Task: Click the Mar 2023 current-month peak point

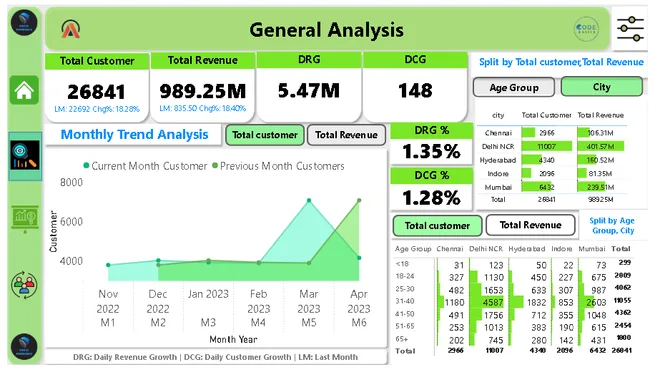Action: (309, 201)
